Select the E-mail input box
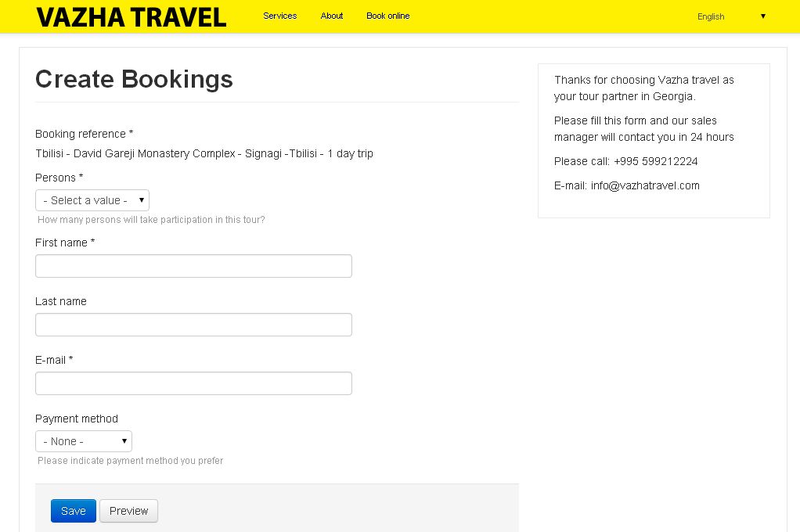 [x=193, y=383]
